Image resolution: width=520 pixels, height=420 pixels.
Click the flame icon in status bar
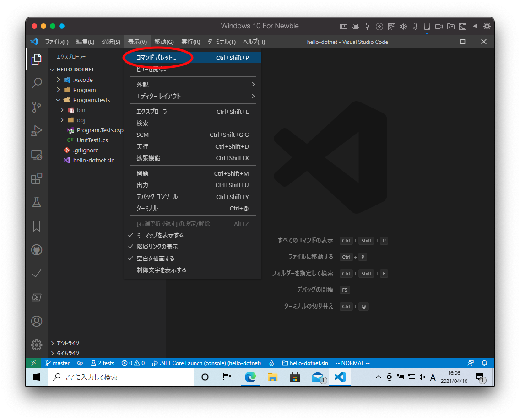pyautogui.click(x=271, y=363)
